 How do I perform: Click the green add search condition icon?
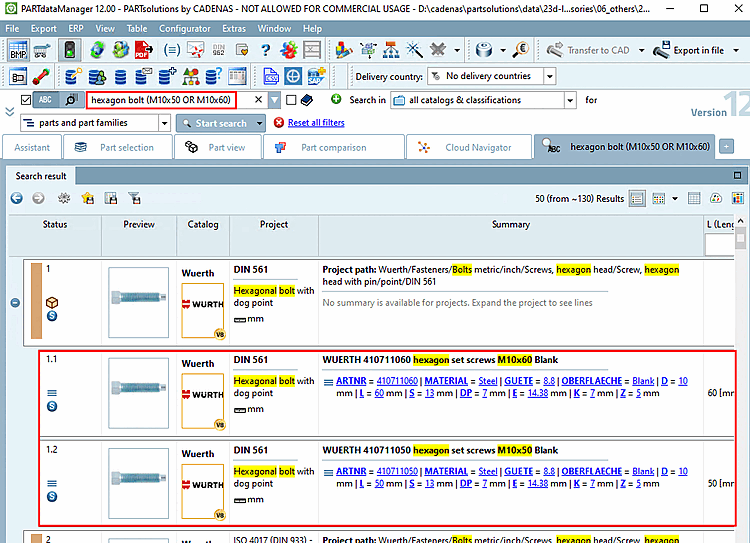[336, 100]
